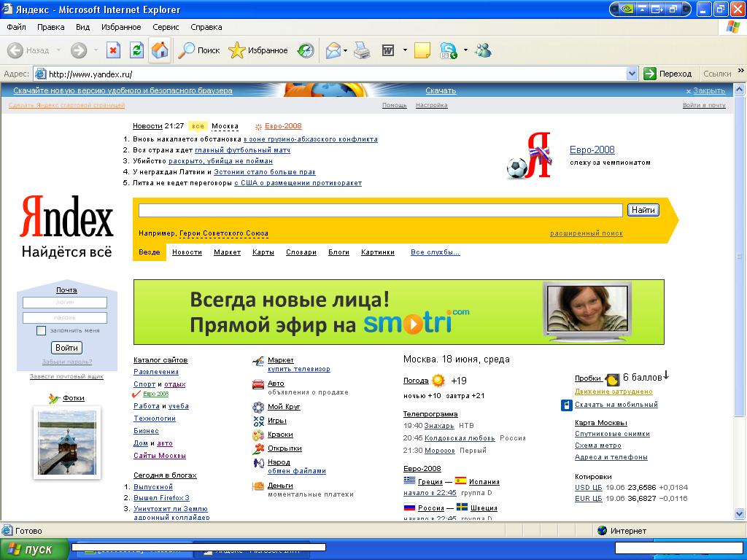This screenshot has height=560, width=747.
Task: Click the Игры tic-tac-toe icon
Action: click(258, 421)
